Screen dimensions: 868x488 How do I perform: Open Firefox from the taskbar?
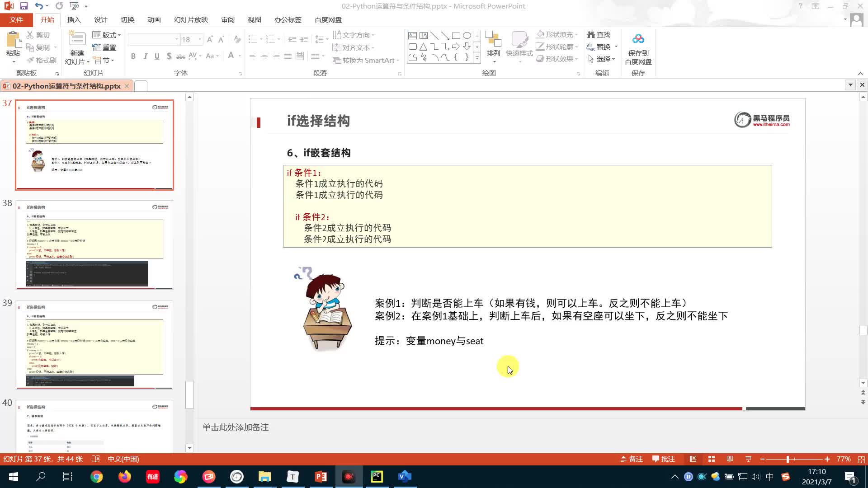point(124,477)
